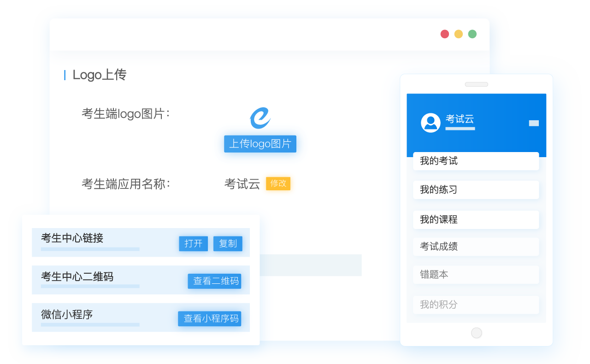Open 我的积分 in phone menu
The height and width of the screenshot is (364, 590).
click(476, 305)
